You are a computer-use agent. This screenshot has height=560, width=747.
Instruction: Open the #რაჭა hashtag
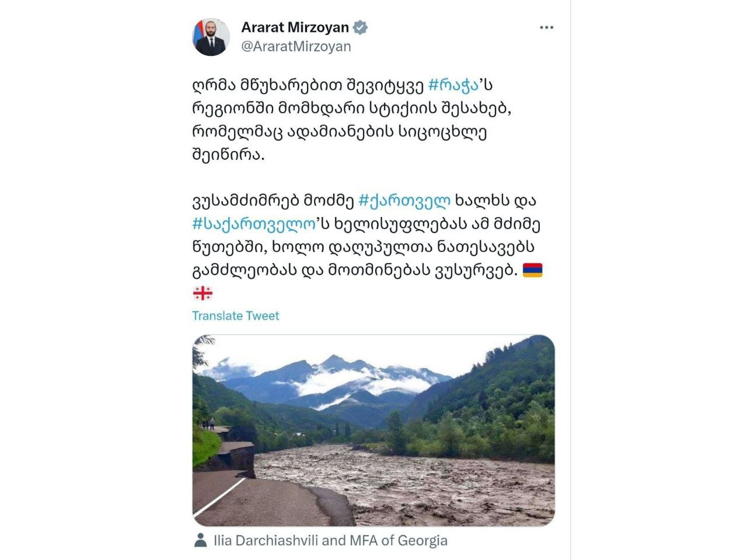pos(454,85)
